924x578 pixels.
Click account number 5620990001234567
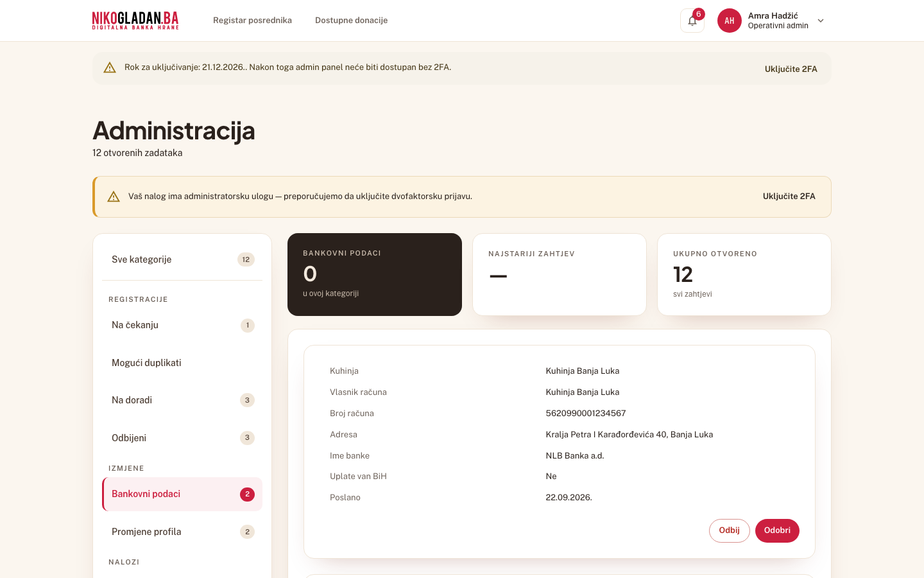point(586,413)
